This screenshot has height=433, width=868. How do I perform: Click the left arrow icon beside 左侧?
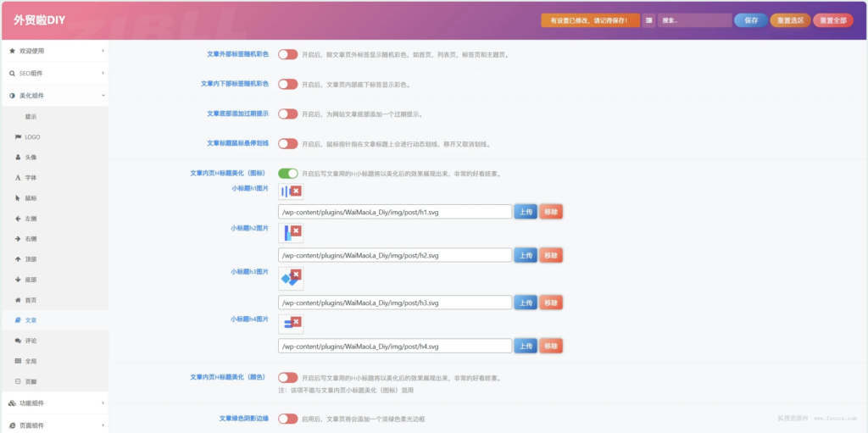pos(19,219)
